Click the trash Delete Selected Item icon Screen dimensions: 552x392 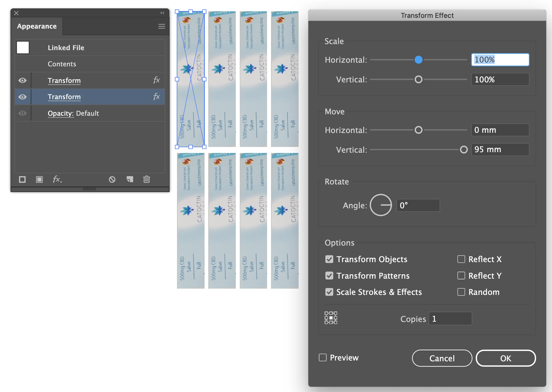tap(147, 179)
